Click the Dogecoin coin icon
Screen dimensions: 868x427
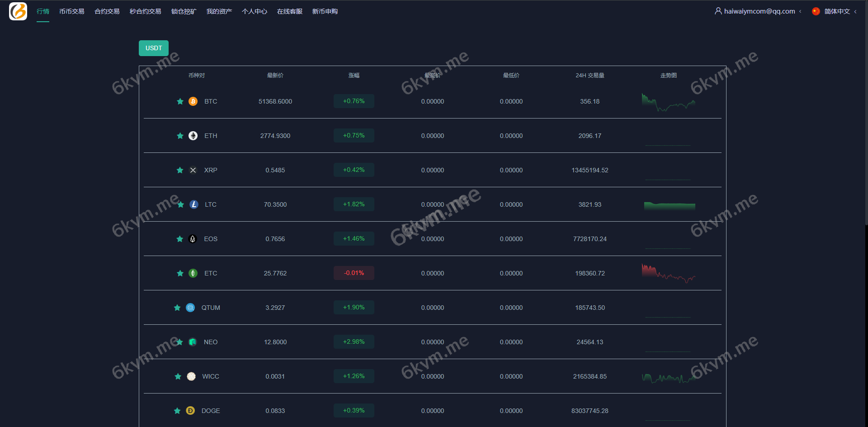[x=190, y=411]
